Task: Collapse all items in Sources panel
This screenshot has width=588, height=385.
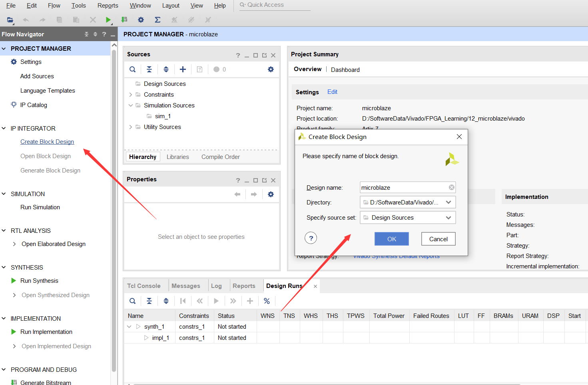Action: (149, 69)
